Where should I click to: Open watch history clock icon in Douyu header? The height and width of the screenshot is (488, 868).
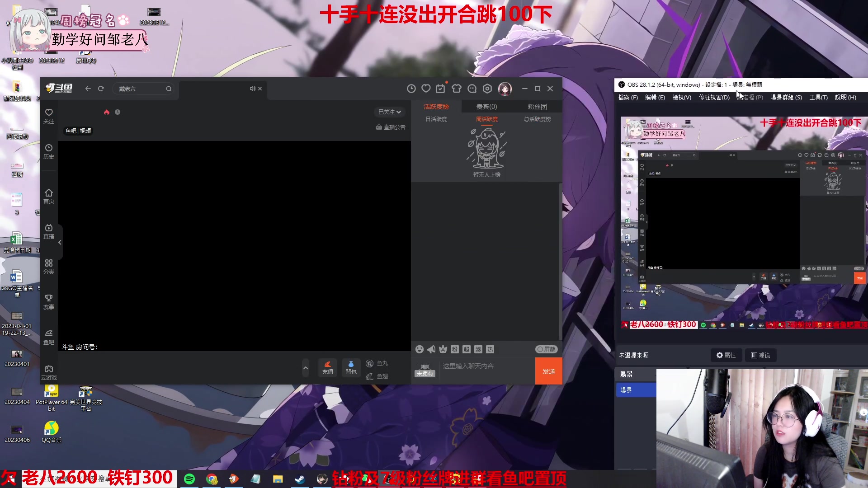point(411,89)
